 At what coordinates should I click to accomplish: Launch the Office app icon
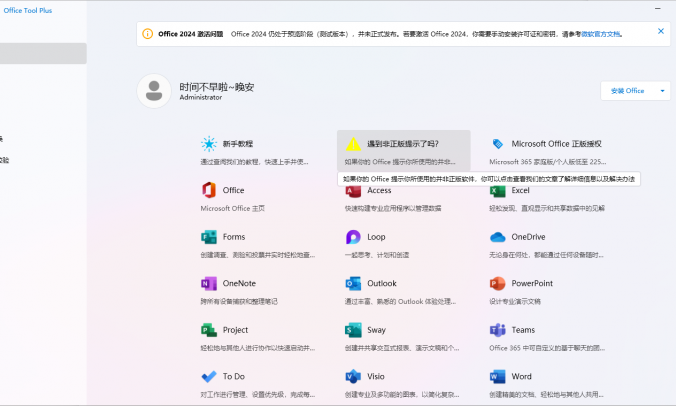pyautogui.click(x=209, y=190)
